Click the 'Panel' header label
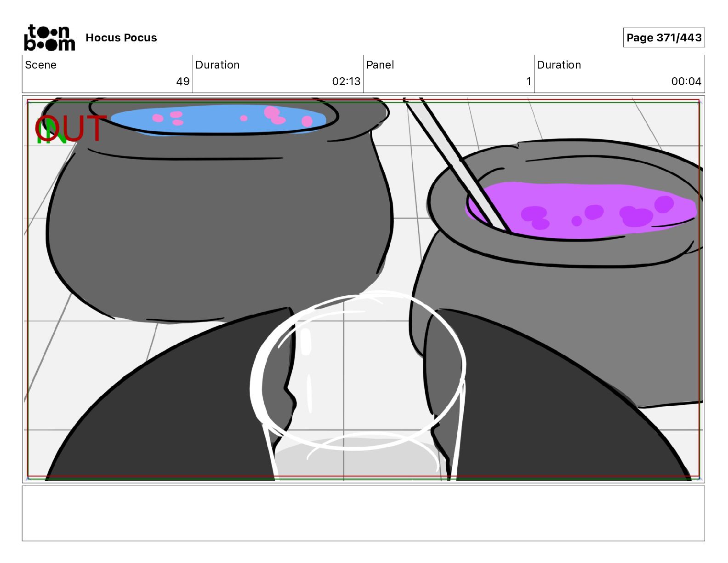This screenshot has height=563, width=728. pyautogui.click(x=380, y=65)
